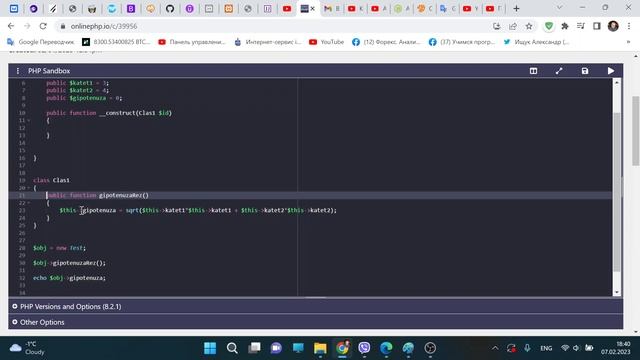Switch to the GitHub tab
This screenshot has width=640, height=360.
coord(170,9)
